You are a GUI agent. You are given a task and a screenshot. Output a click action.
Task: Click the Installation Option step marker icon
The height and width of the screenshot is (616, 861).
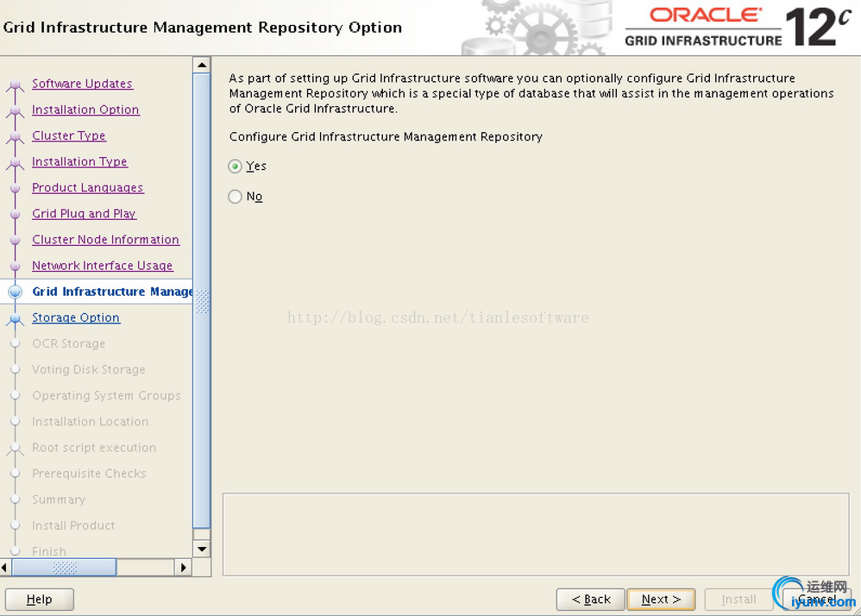pos(16,111)
